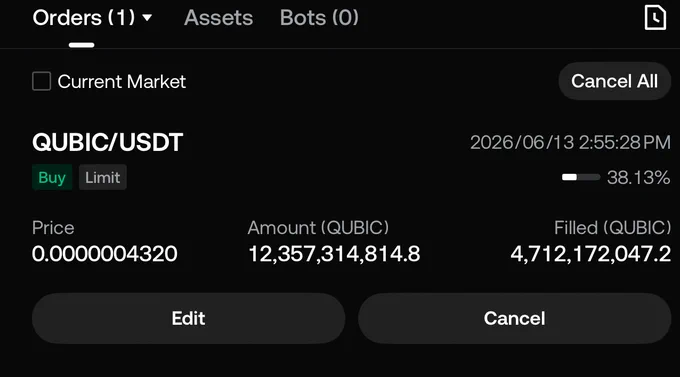Edit the QUBIC/USDT limit order

click(188, 318)
